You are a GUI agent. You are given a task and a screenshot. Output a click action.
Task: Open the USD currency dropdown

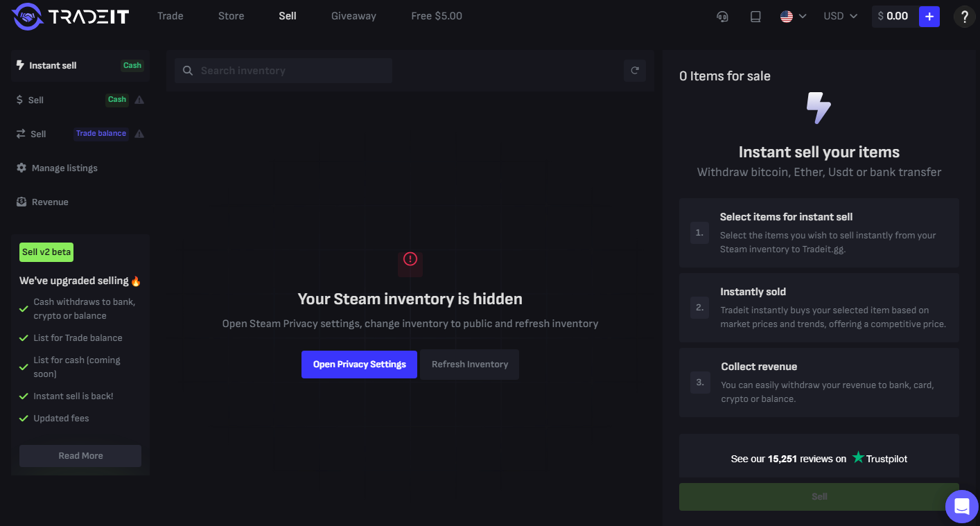click(840, 16)
